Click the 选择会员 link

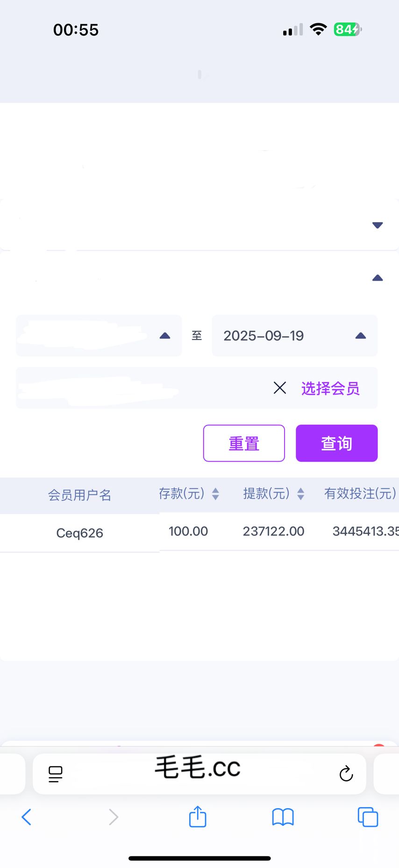tap(330, 388)
